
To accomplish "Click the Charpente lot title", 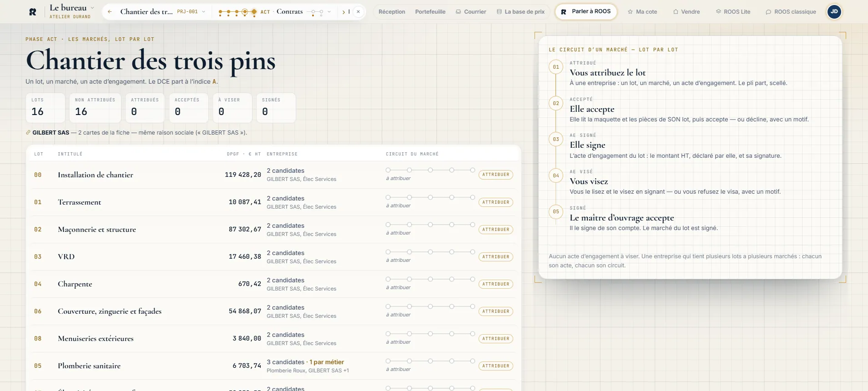I will pyautogui.click(x=75, y=284).
